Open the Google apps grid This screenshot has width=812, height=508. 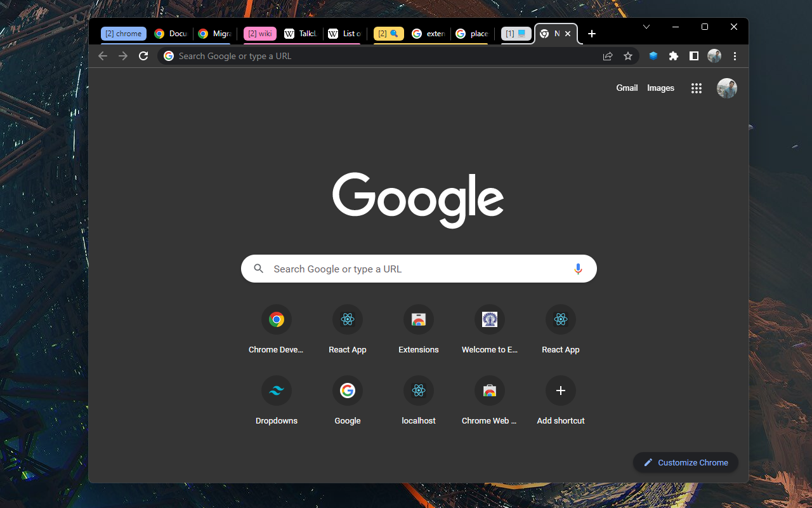696,88
